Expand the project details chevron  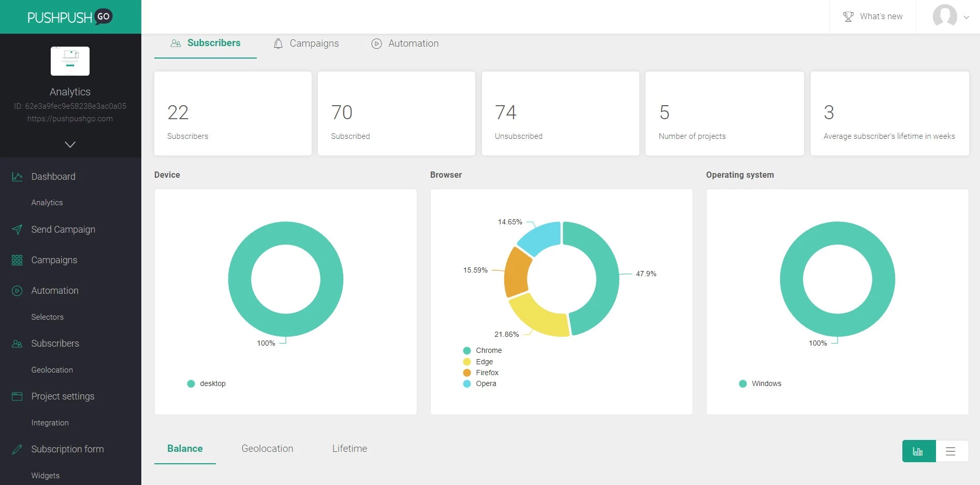pyautogui.click(x=70, y=144)
